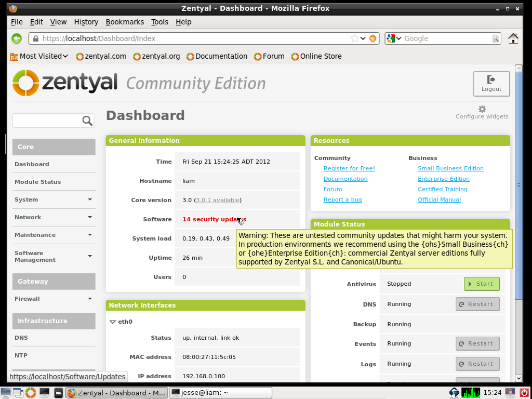
Task: Start the Antivirus module
Action: click(x=482, y=284)
